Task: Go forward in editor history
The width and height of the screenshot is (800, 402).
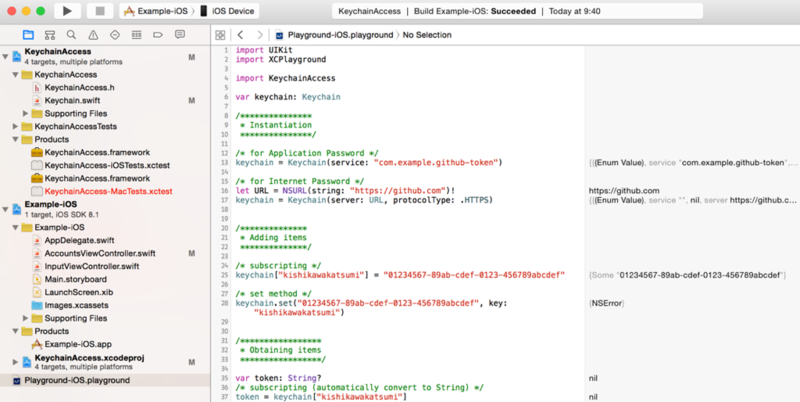Action: 260,35
